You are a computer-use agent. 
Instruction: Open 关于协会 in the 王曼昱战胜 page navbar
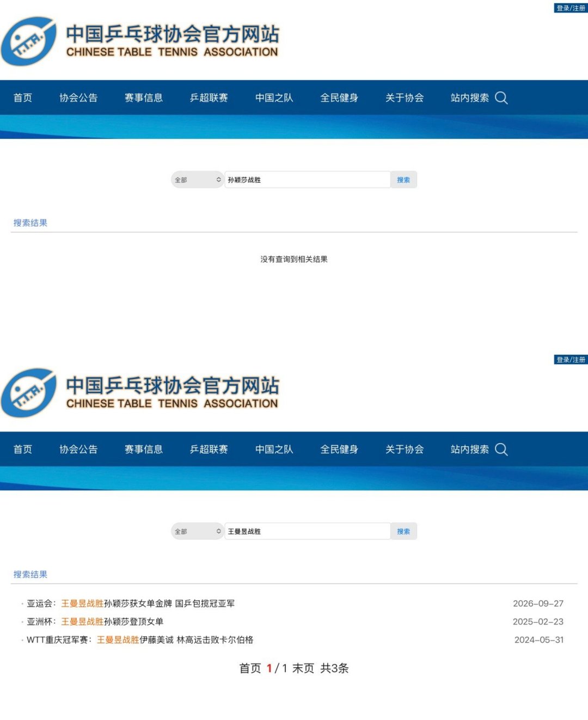click(x=405, y=450)
